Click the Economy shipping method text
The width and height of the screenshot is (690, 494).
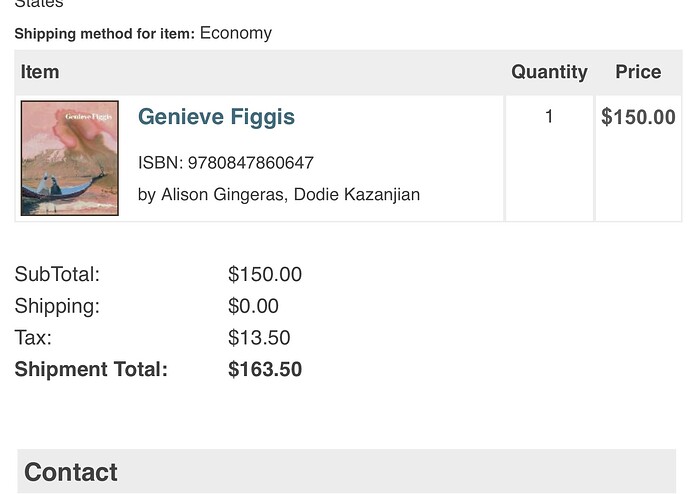click(x=236, y=33)
